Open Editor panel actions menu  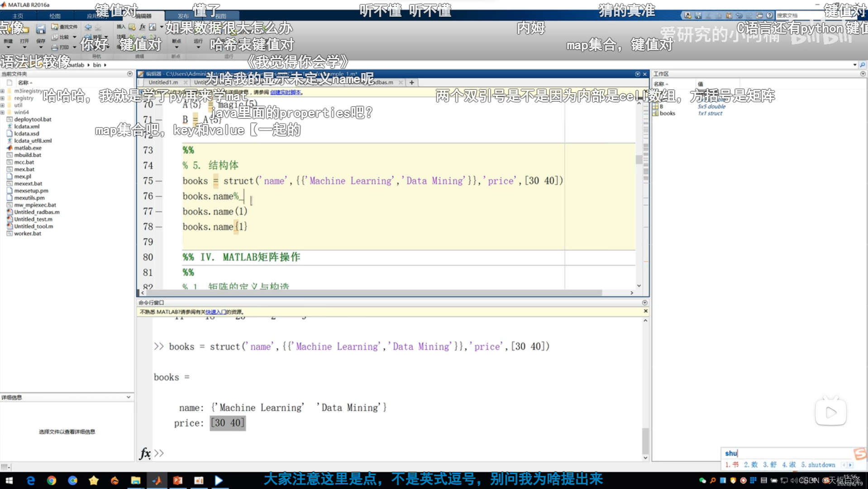[x=638, y=74]
